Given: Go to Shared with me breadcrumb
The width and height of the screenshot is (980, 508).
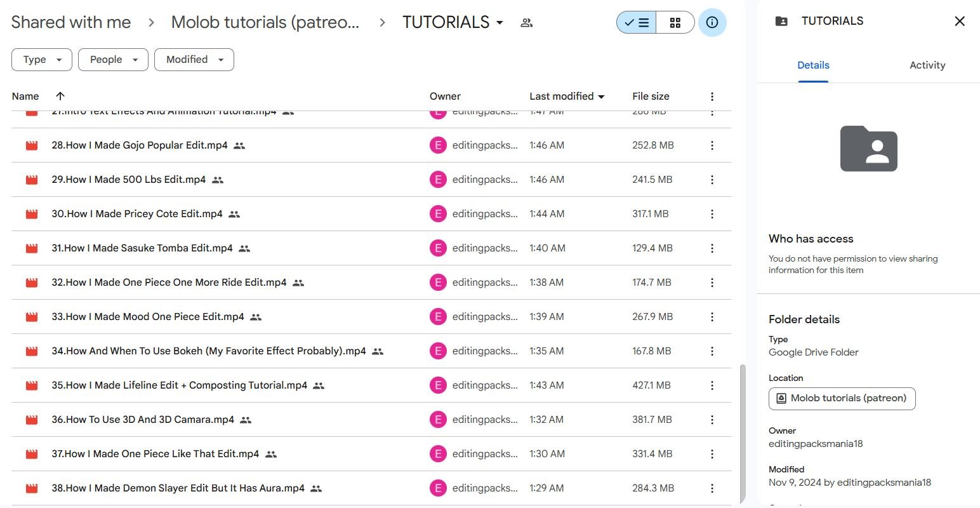Looking at the screenshot, I should click(x=71, y=22).
